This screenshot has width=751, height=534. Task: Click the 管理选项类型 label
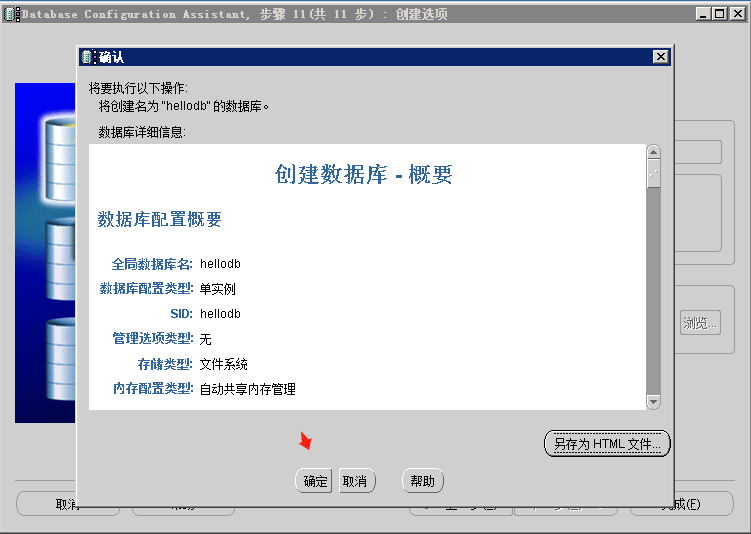click(x=152, y=338)
